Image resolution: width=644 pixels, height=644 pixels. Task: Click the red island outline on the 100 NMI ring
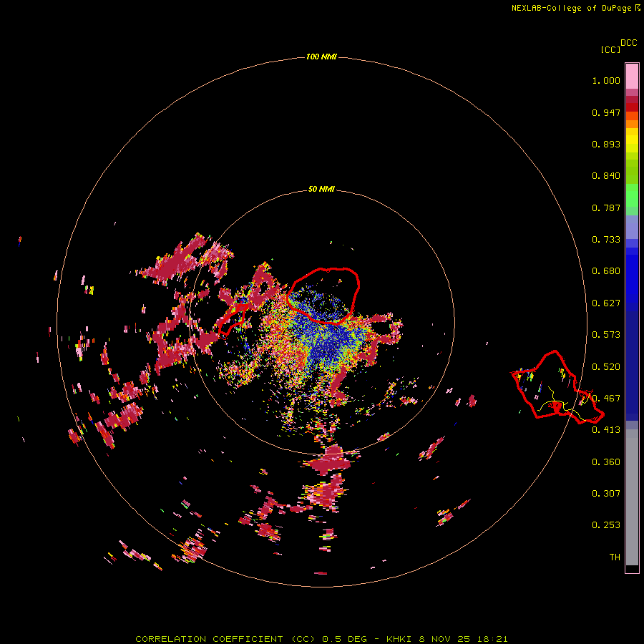[x=557, y=387]
